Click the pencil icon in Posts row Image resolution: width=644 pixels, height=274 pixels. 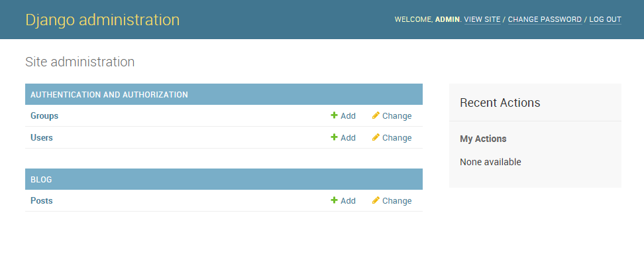[376, 200]
